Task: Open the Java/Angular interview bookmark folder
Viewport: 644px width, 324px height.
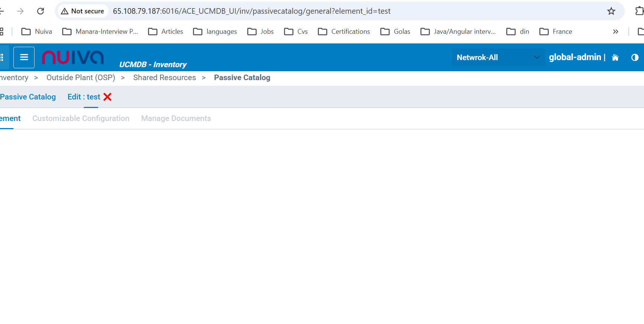Action: pyautogui.click(x=458, y=32)
